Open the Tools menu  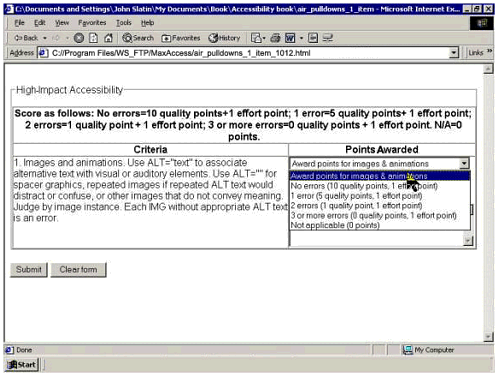click(124, 23)
